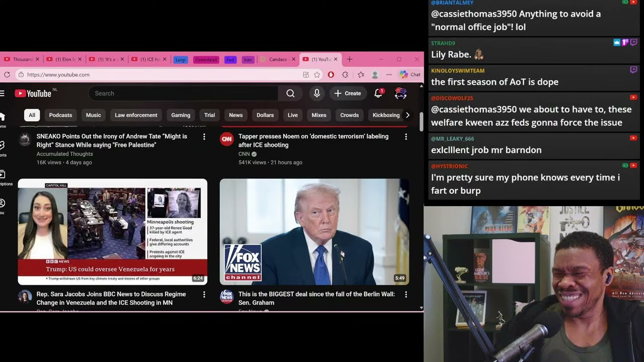The image size is (644, 362).
Task: Click the red Opera-style extension icon
Action: [x=331, y=75]
